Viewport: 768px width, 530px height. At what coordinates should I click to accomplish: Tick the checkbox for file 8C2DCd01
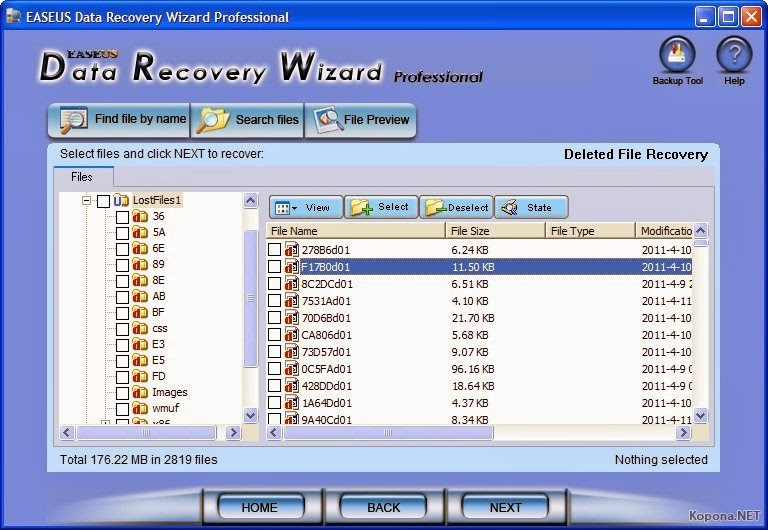pos(274,284)
